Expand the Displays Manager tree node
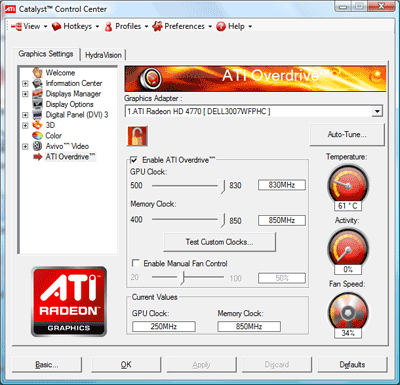 (x=25, y=94)
